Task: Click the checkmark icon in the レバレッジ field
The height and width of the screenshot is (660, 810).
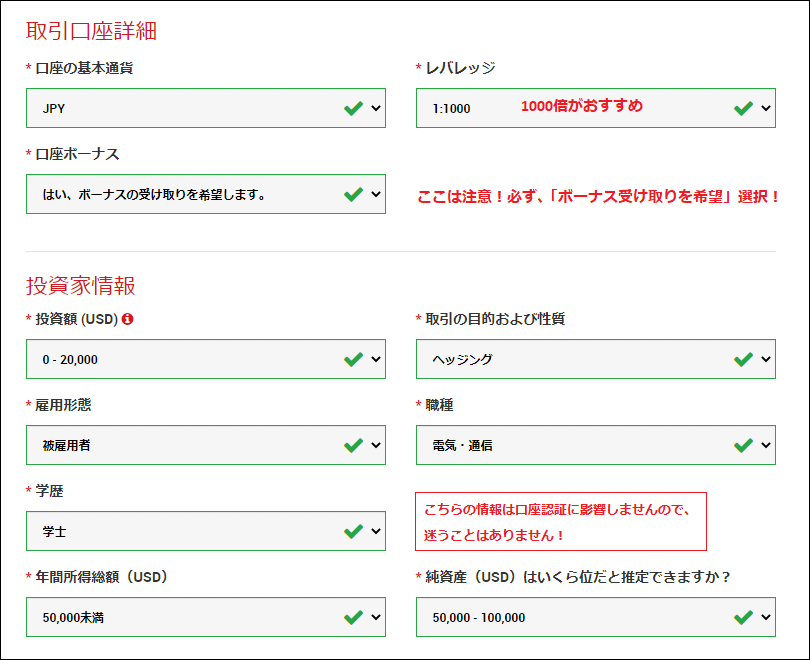Action: point(742,107)
